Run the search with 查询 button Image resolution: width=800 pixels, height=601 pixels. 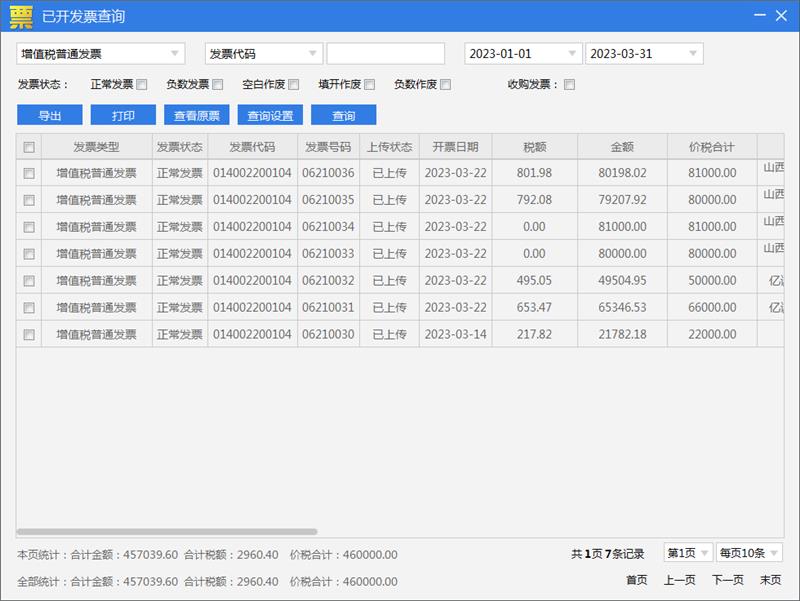pos(344,115)
